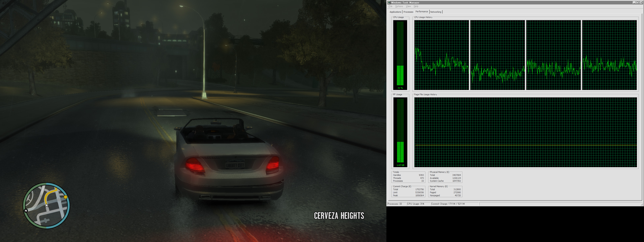Viewport: 644px width, 242px height.
Task: Click the 'Peak' label in Commit Charge
Action: click(395, 195)
